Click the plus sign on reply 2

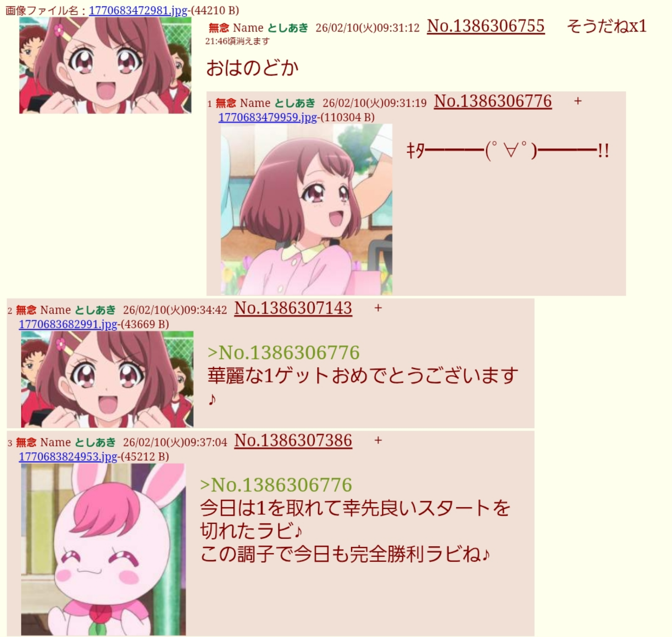tap(378, 308)
